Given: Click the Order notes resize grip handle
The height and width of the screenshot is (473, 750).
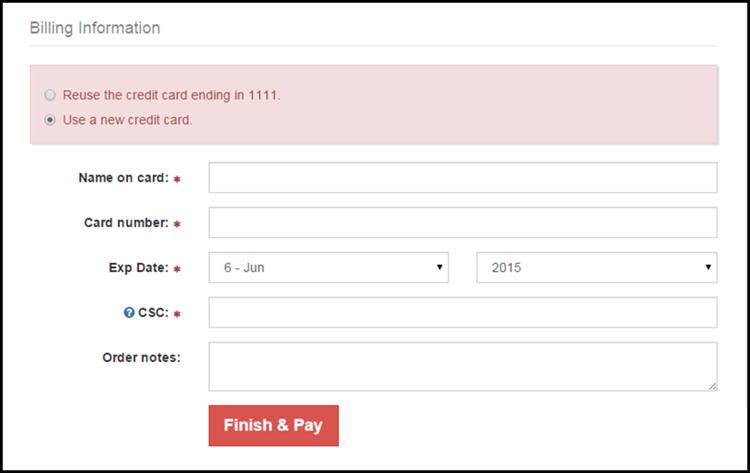Looking at the screenshot, I should pos(713,386).
